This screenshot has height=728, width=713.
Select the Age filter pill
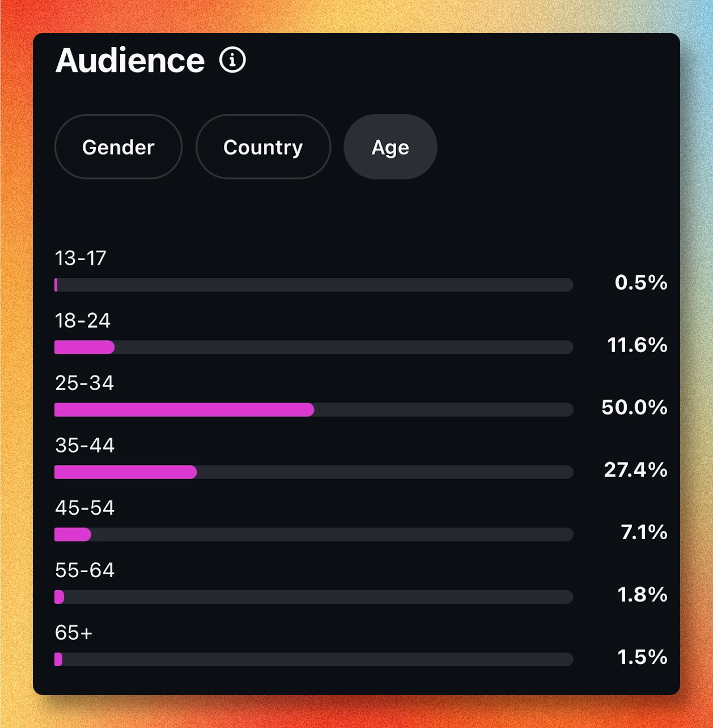(390, 147)
